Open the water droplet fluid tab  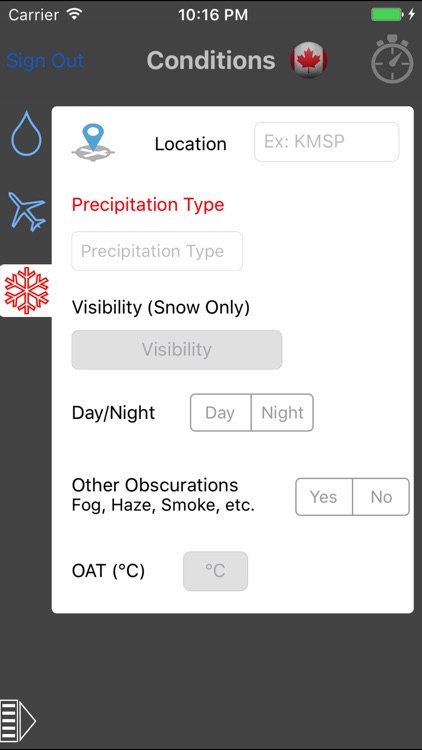click(26, 133)
